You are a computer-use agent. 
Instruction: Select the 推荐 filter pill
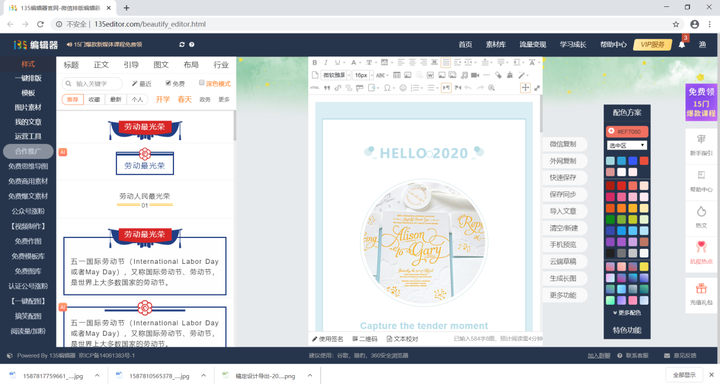coord(73,100)
